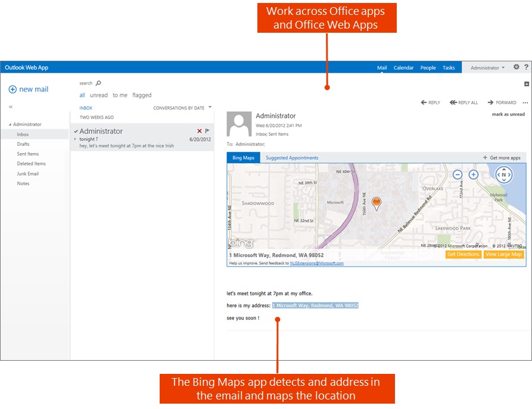Zoom out the Bing map
This screenshot has width=532, height=409.
(x=458, y=174)
